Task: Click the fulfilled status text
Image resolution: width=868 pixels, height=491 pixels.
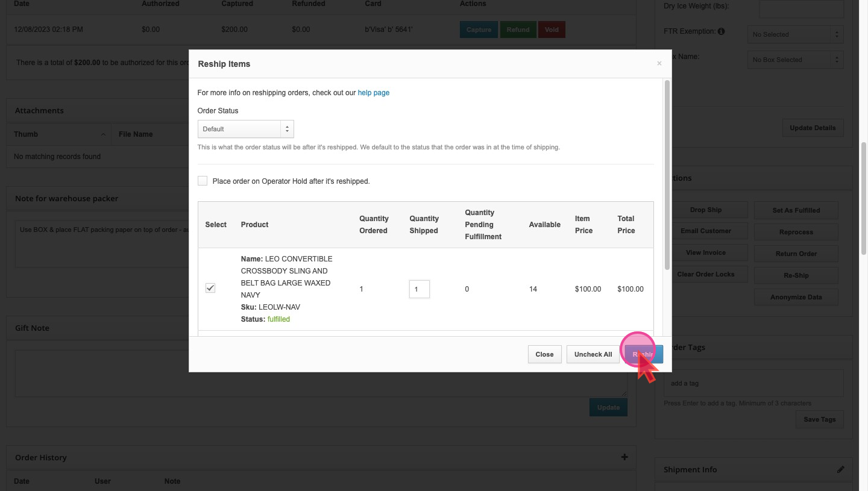Action: 278,319
